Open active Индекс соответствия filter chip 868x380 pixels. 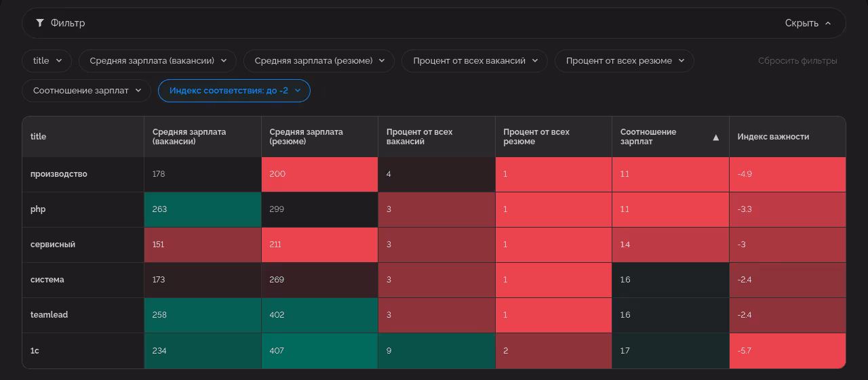click(x=234, y=91)
